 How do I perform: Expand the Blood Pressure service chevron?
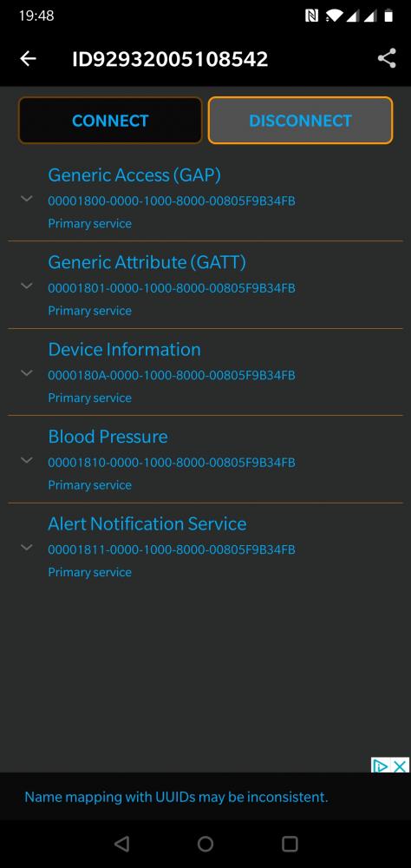pyautogui.click(x=27, y=459)
